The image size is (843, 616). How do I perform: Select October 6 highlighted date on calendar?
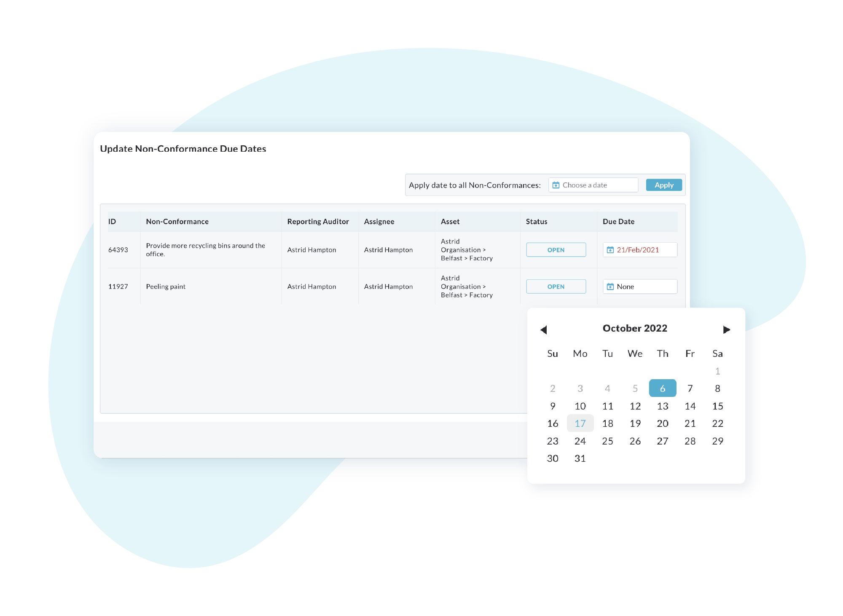(662, 387)
